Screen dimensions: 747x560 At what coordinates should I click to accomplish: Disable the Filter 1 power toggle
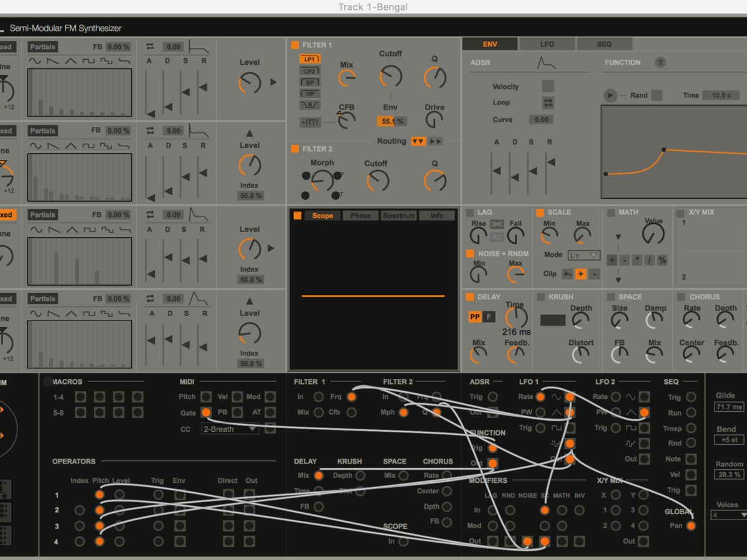(x=295, y=45)
